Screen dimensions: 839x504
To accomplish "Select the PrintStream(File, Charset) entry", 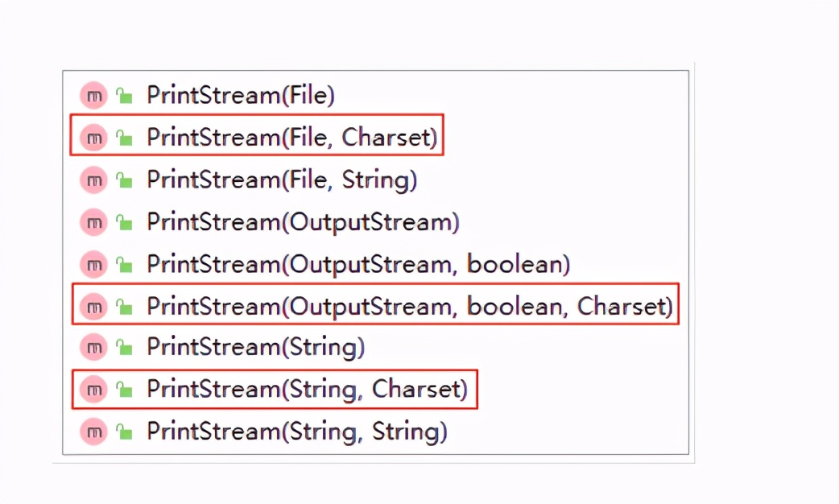I will pyautogui.click(x=291, y=138).
